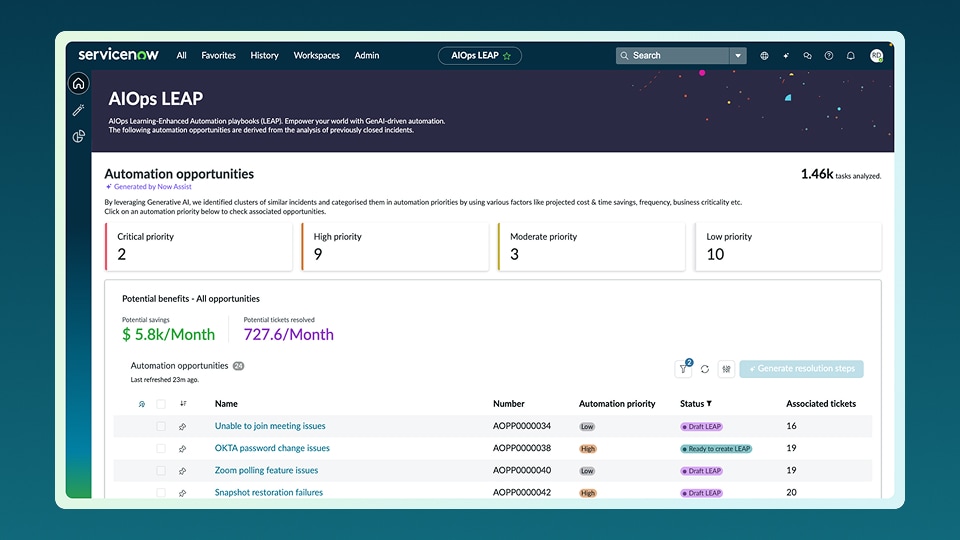
Task: Open the Favorites menu
Action: (219, 55)
